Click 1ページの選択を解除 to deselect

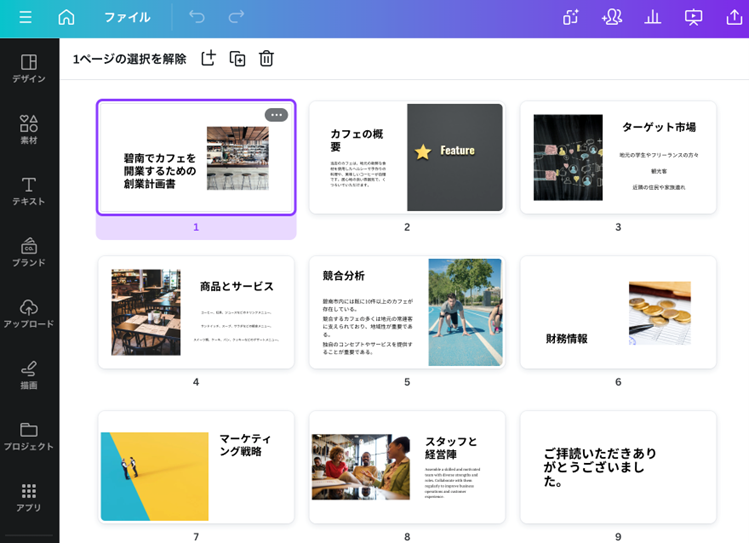point(129,59)
